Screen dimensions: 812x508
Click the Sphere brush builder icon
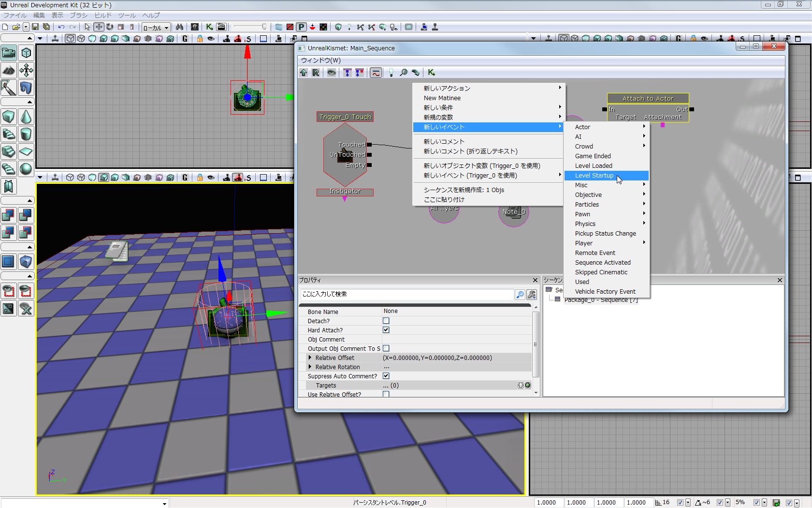tap(26, 169)
